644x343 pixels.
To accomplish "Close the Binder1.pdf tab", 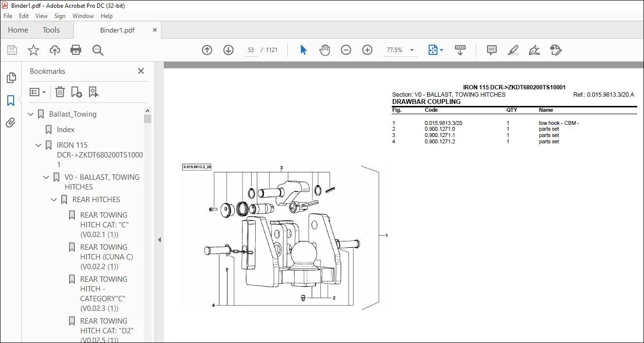I will [155, 30].
